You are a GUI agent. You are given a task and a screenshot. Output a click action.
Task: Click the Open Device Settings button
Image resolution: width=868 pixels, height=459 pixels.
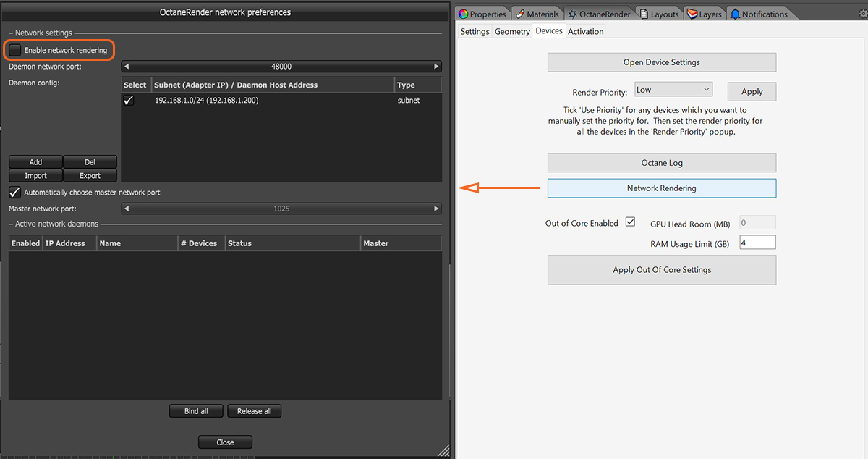(x=662, y=62)
